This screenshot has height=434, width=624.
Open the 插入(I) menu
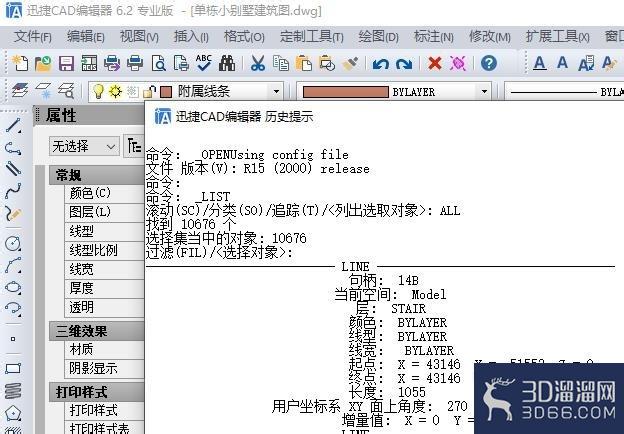[191, 37]
